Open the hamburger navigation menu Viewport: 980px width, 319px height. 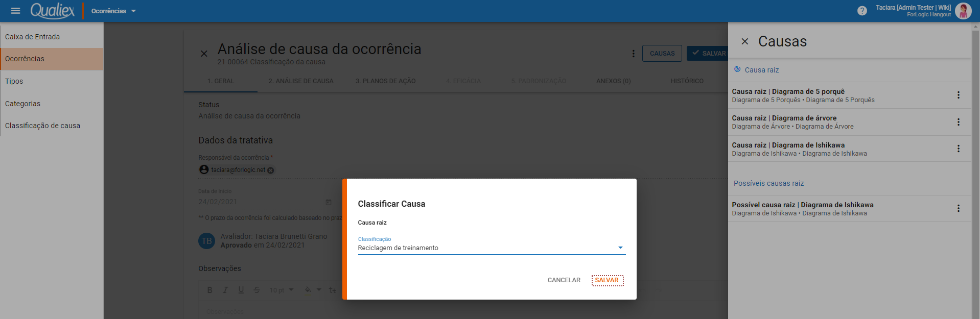(x=15, y=11)
